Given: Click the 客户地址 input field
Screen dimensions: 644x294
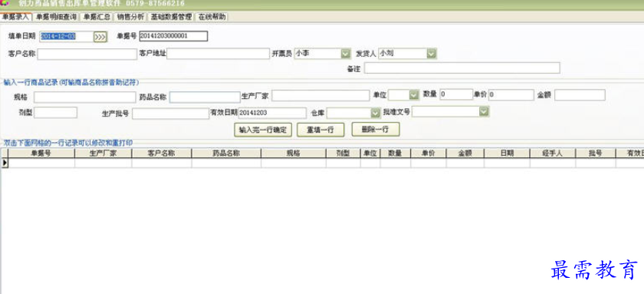Looking at the screenshot, I should (218, 54).
